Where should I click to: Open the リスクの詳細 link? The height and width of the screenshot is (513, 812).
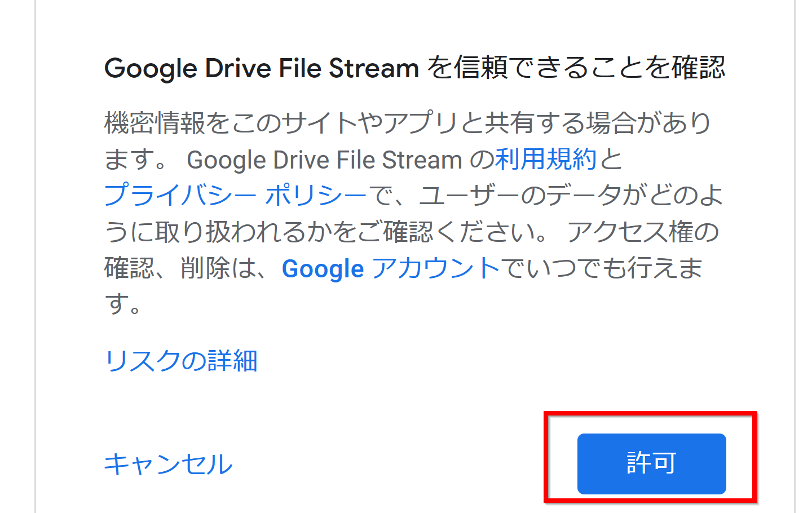point(181,361)
